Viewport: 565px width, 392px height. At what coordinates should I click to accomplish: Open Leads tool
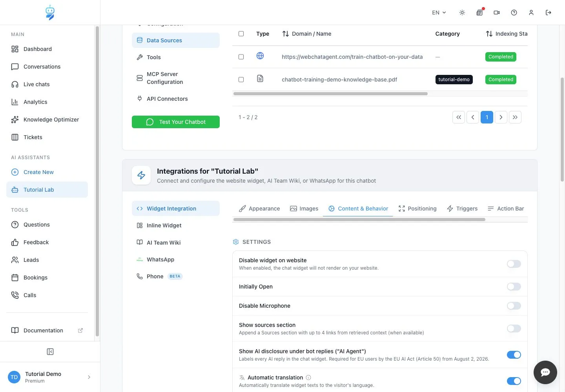tap(47, 260)
